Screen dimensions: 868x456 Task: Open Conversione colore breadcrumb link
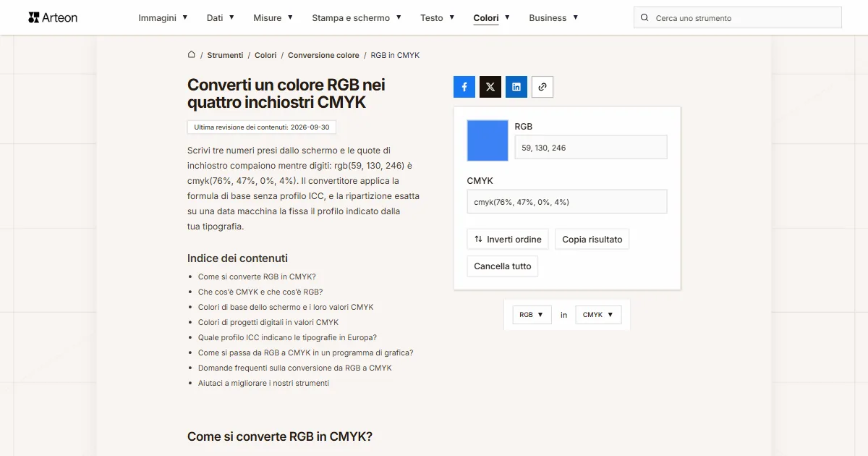click(323, 55)
